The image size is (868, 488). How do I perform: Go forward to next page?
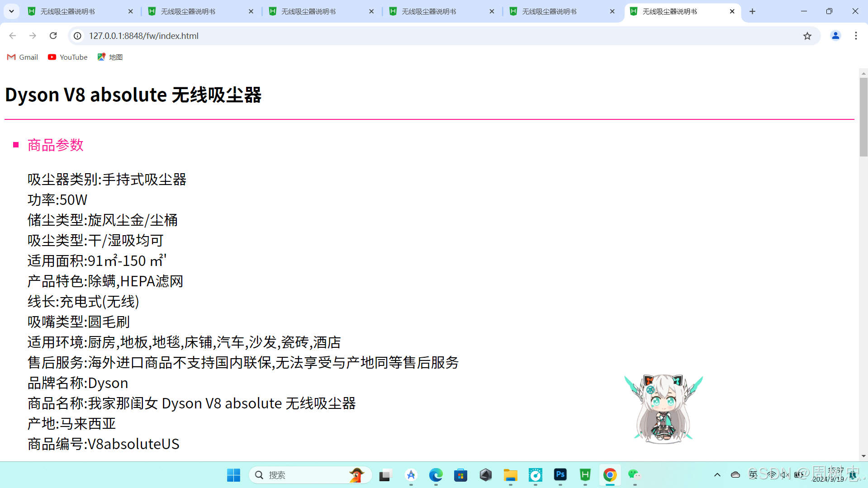click(33, 36)
